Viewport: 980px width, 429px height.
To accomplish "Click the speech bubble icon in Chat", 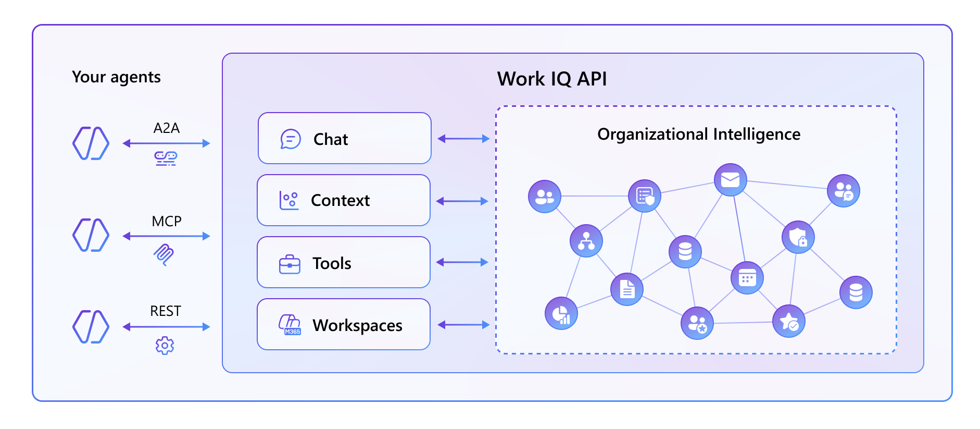I will coord(291,139).
